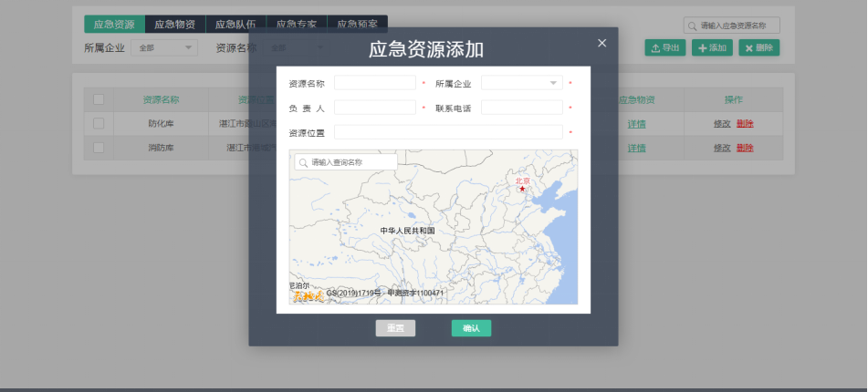The image size is (868, 392).
Task: Expand the 所属企业 filter dropdown showing 全部
Action: pos(164,47)
